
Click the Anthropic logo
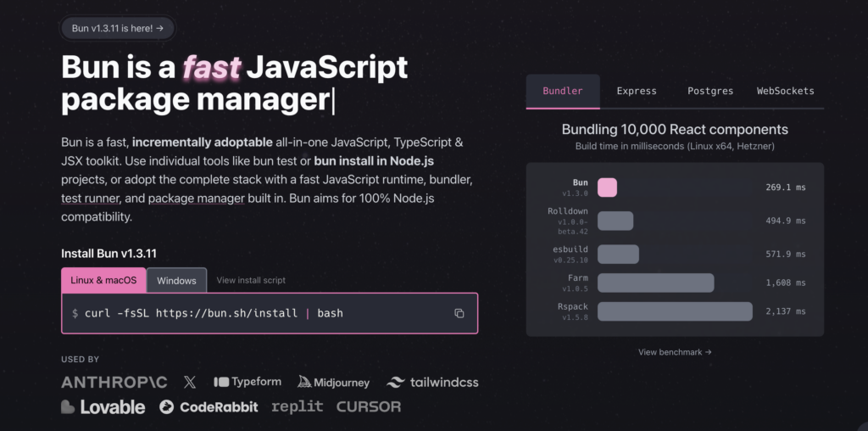[114, 382]
